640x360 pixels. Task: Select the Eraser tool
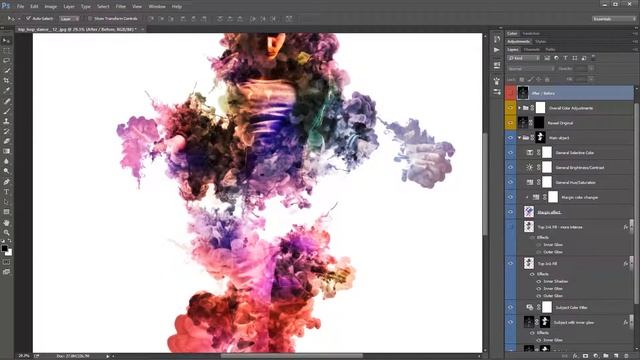(x=6, y=141)
